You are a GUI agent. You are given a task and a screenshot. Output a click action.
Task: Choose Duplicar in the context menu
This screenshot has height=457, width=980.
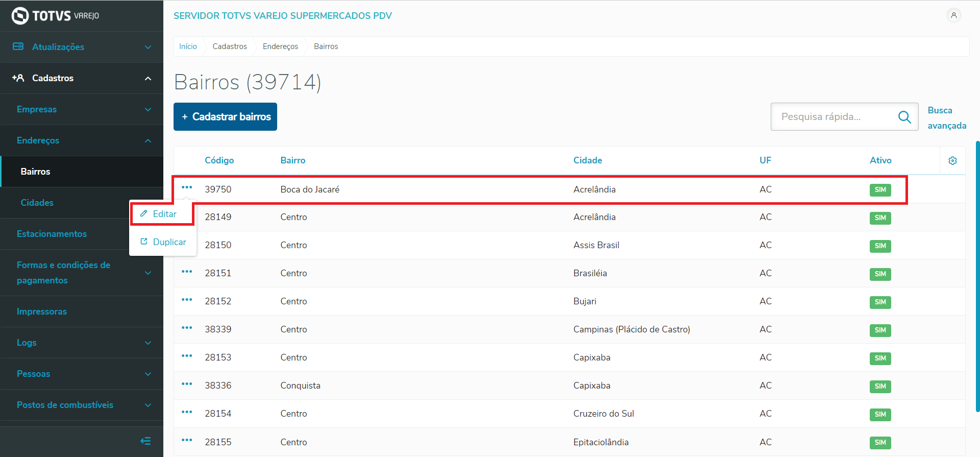169,242
